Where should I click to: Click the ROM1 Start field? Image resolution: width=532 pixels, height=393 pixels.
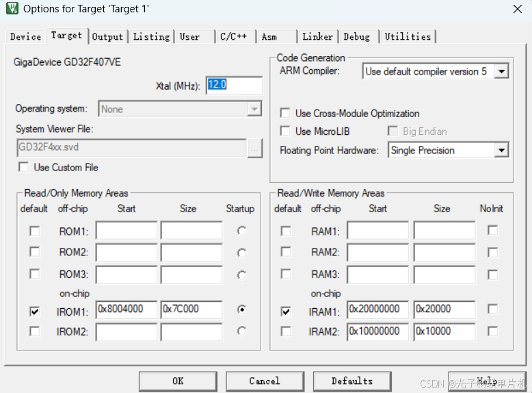pyautogui.click(x=127, y=231)
